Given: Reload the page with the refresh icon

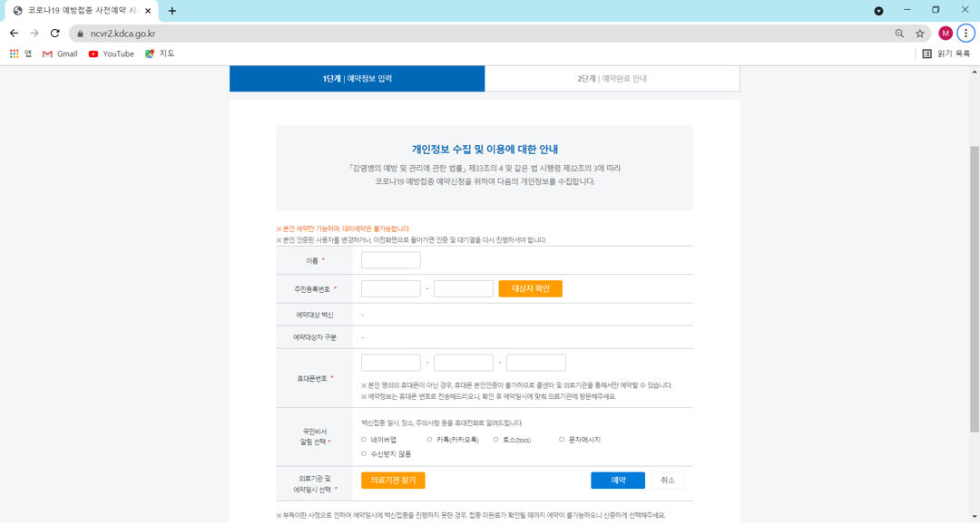Looking at the screenshot, I should click(55, 33).
